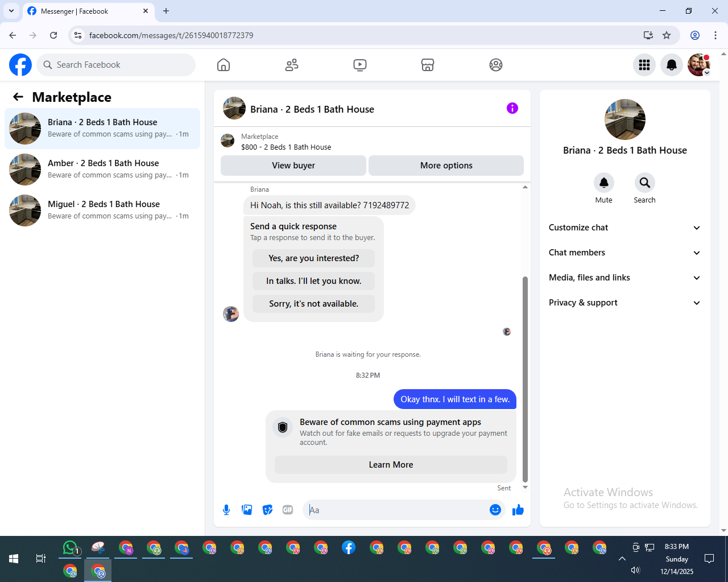Viewport: 728px width, 582px height.
Task: Click the back arrow beside Marketplace
Action: point(18,97)
